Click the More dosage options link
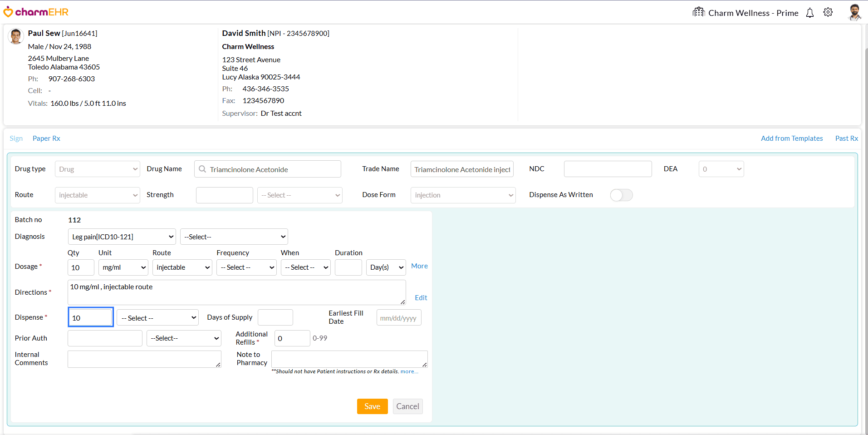 click(419, 266)
